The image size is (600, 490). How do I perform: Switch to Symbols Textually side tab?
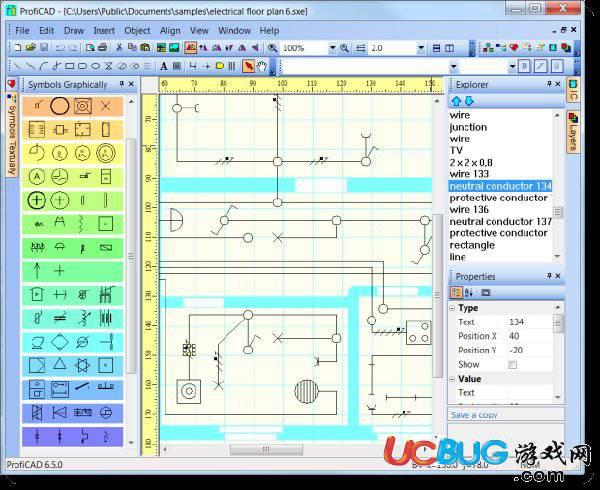click(x=12, y=135)
